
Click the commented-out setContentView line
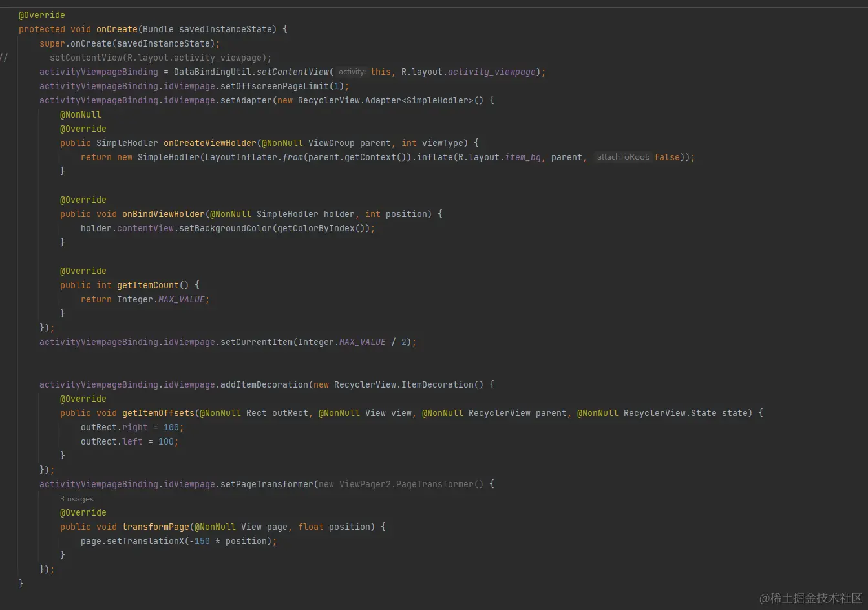(x=161, y=58)
